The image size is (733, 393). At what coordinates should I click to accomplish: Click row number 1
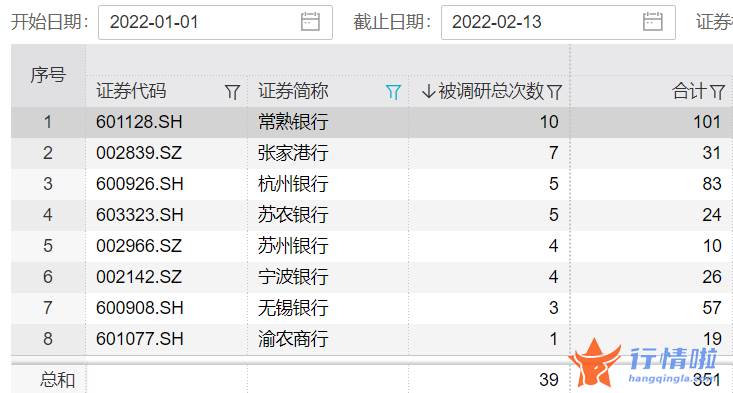click(48, 122)
